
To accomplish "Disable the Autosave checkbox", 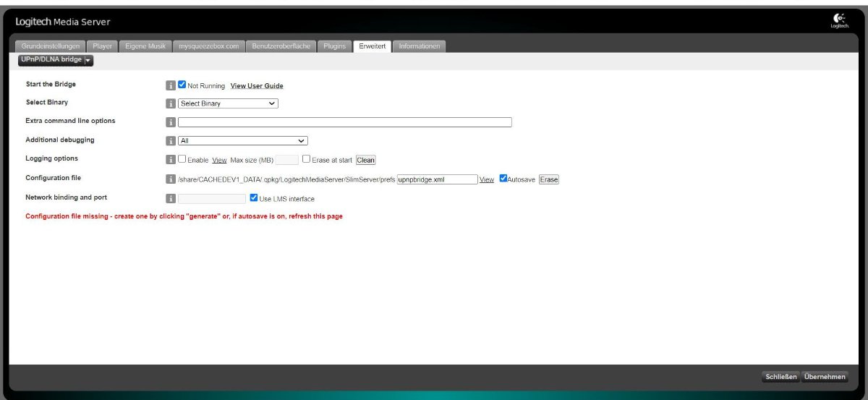I will pyautogui.click(x=503, y=179).
